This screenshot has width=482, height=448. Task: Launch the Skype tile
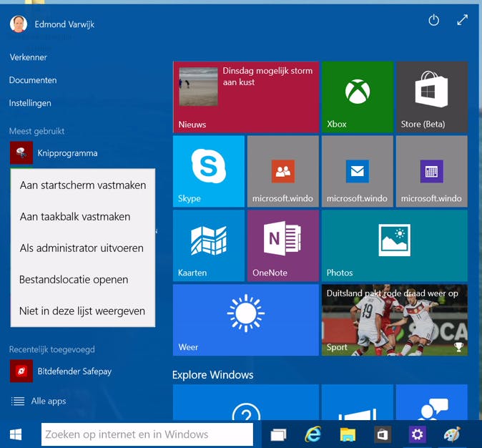[209, 171]
